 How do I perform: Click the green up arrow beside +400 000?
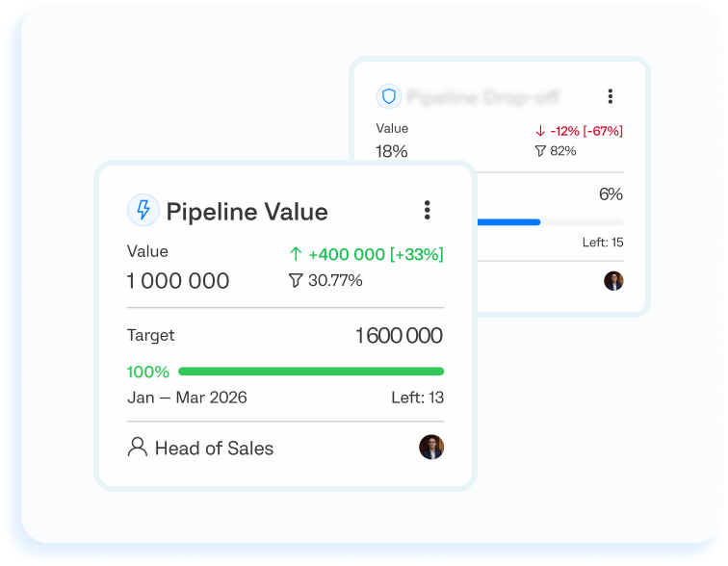click(296, 254)
